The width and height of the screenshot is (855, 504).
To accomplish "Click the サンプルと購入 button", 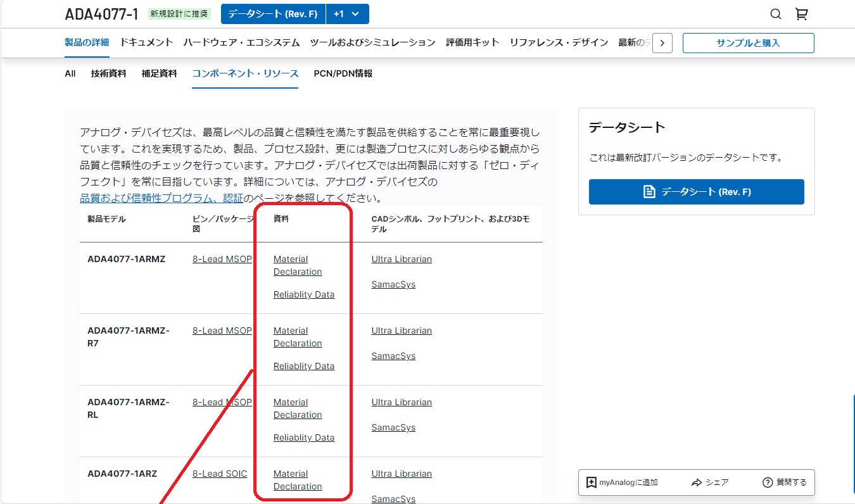I will click(748, 43).
